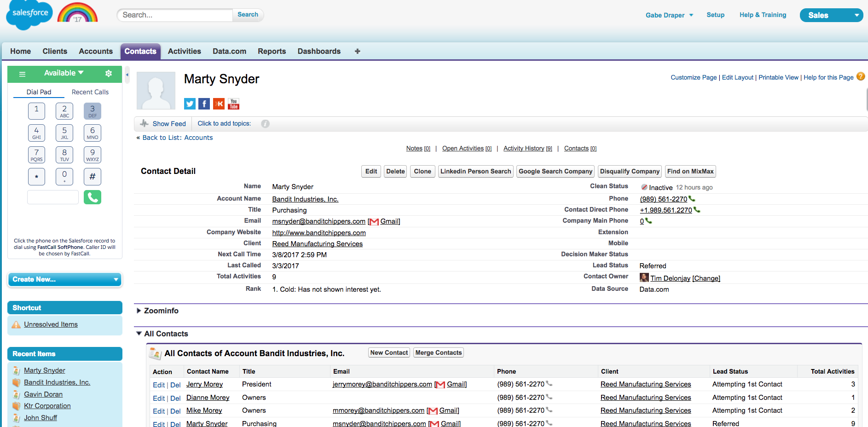Open the Facebook social icon
This screenshot has width=868, height=427.
pyautogui.click(x=204, y=104)
